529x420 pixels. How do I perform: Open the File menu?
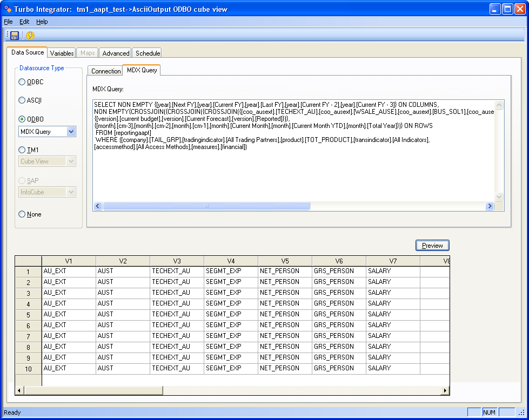(x=8, y=22)
